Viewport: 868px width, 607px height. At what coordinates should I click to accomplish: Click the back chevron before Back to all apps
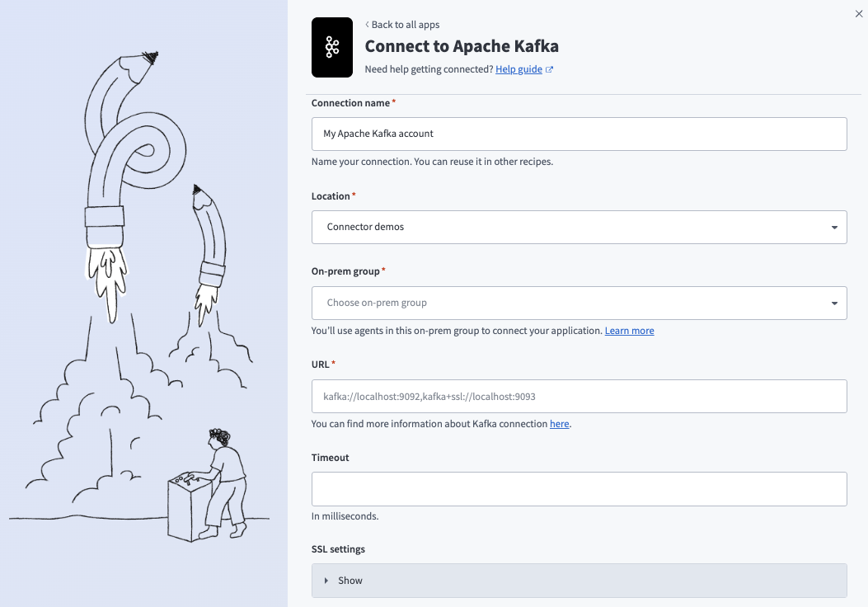368,25
